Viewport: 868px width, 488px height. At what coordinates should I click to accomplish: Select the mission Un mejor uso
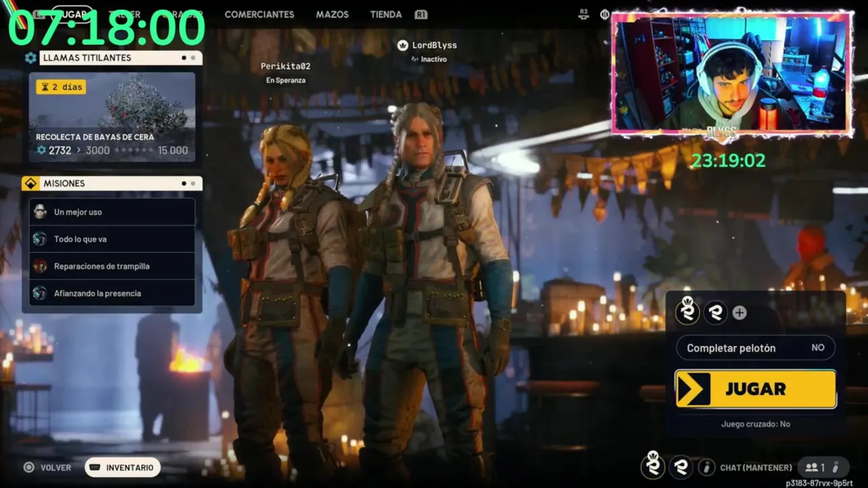(x=112, y=211)
